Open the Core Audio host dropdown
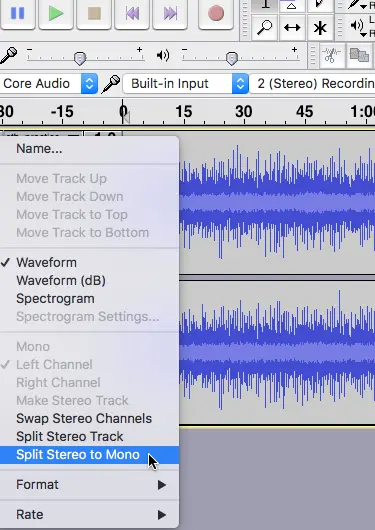This screenshot has height=530, width=375. [x=49, y=83]
